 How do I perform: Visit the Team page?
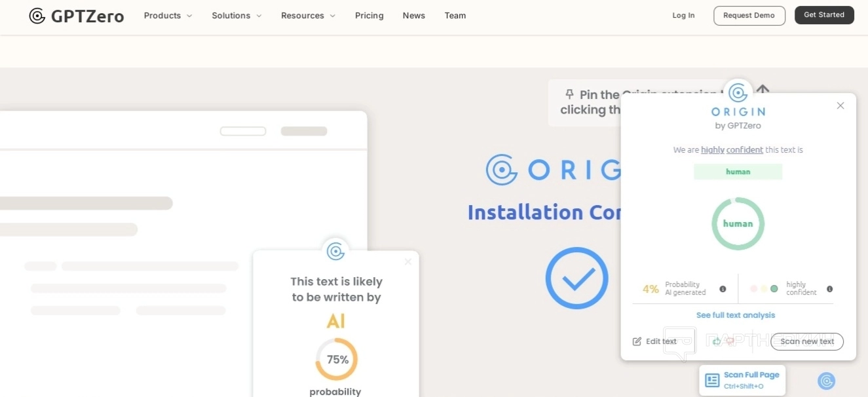pyautogui.click(x=455, y=16)
